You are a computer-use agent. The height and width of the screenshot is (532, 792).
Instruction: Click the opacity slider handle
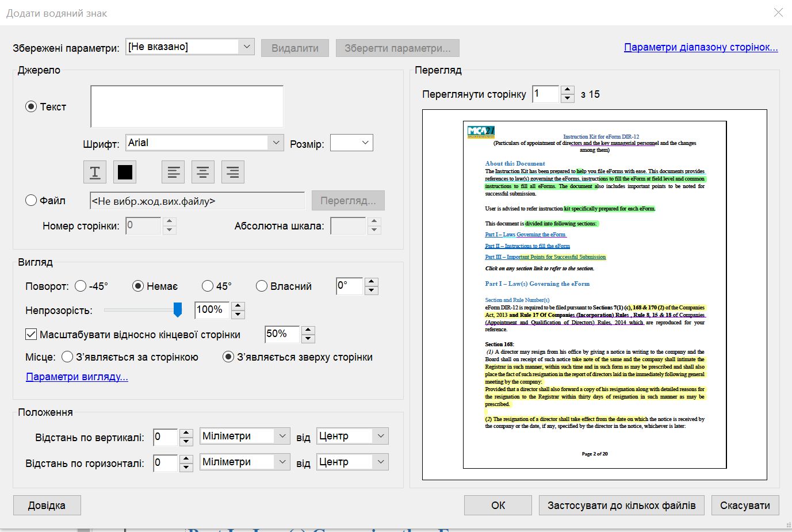pyautogui.click(x=178, y=310)
